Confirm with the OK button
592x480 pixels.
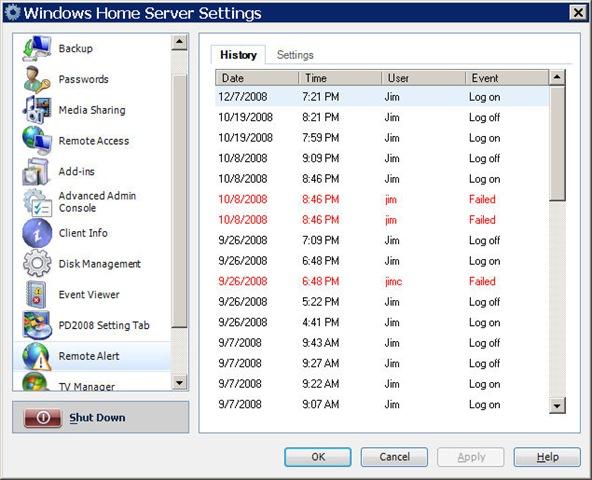(318, 457)
